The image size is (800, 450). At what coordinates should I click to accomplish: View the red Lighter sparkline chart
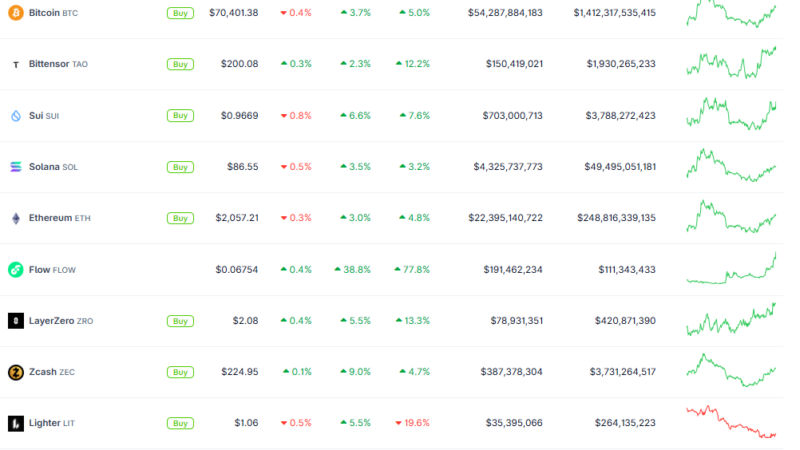pyautogui.click(x=731, y=422)
